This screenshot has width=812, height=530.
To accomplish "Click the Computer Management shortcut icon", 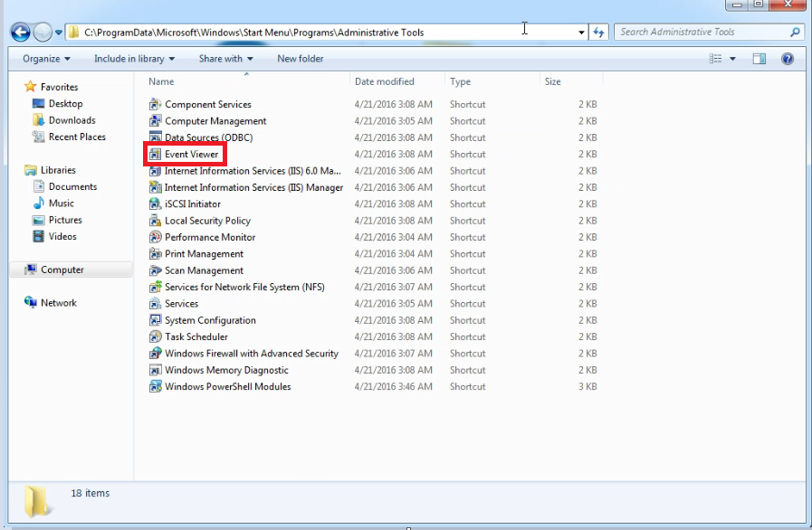I will pyautogui.click(x=155, y=121).
